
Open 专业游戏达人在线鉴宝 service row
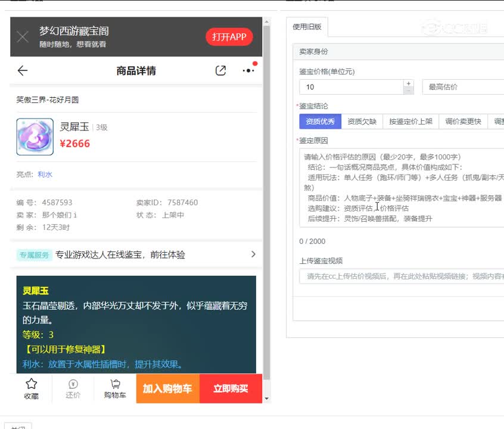click(x=136, y=254)
